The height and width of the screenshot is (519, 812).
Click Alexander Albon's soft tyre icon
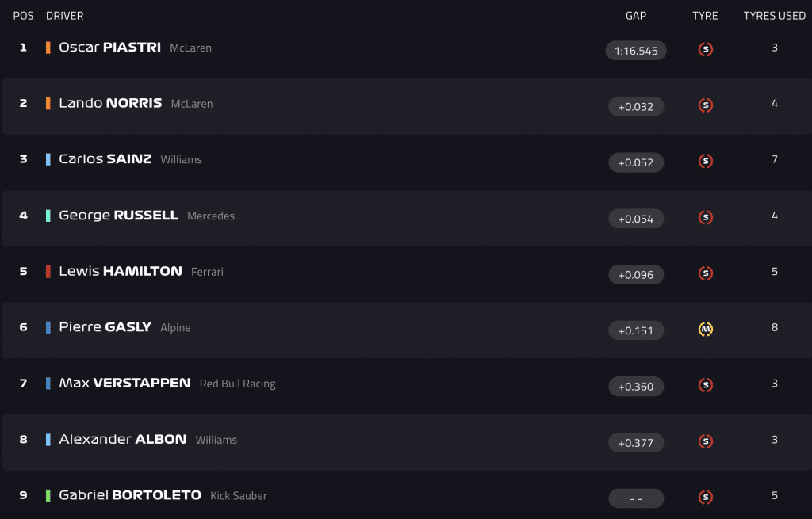(705, 441)
